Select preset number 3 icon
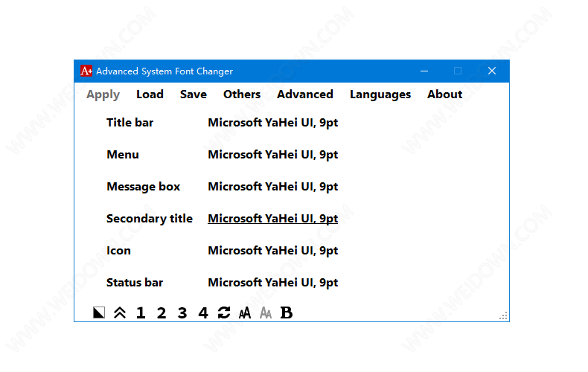Screen dimensions: 588x372 [182, 312]
